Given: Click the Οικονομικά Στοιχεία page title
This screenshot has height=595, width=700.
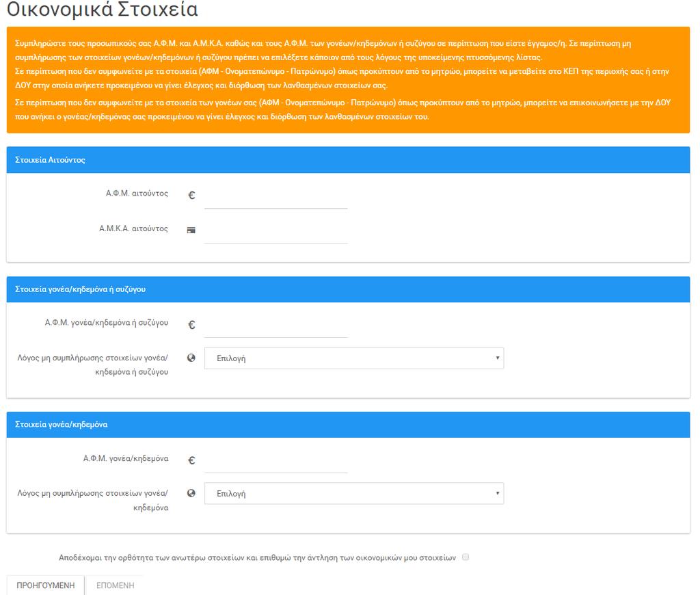Looking at the screenshot, I should tap(103, 10).
